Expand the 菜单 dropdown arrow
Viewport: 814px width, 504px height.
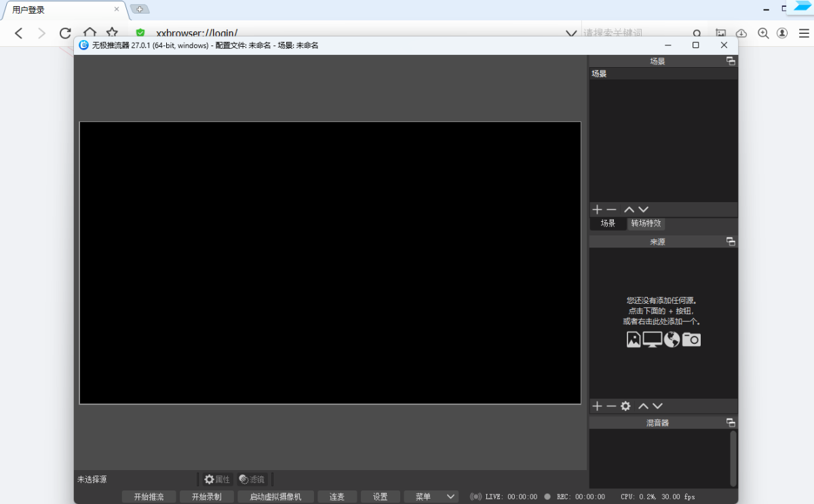(x=450, y=497)
